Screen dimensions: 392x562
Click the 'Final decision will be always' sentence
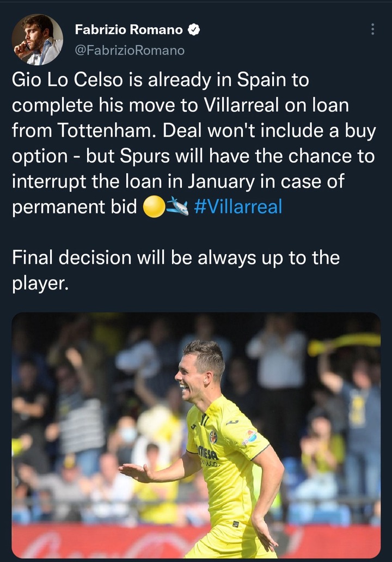click(x=175, y=271)
